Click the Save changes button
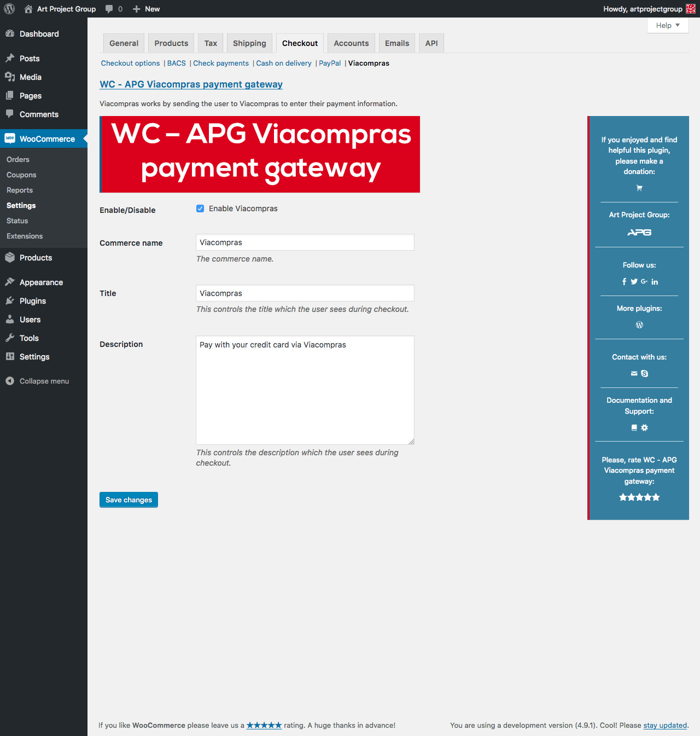 click(x=129, y=500)
